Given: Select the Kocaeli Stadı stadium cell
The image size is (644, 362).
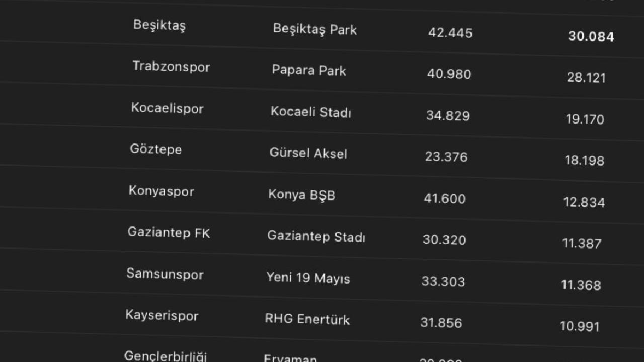Looking at the screenshot, I should (x=310, y=112).
